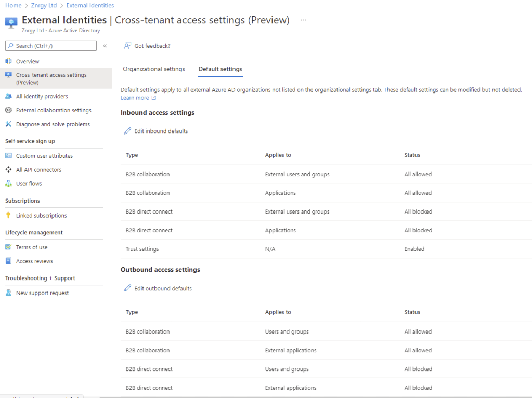The height and width of the screenshot is (398, 532).
Task: Click the Access reviews icon
Action: pyautogui.click(x=8, y=261)
